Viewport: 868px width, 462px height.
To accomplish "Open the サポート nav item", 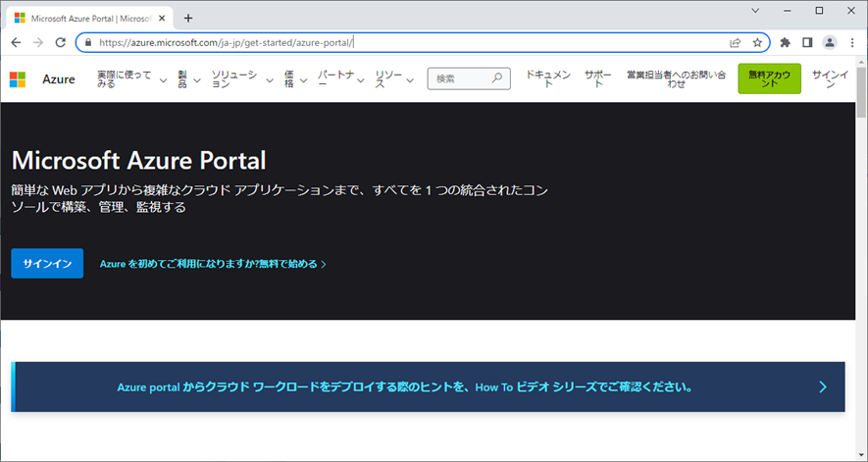I will (597, 79).
